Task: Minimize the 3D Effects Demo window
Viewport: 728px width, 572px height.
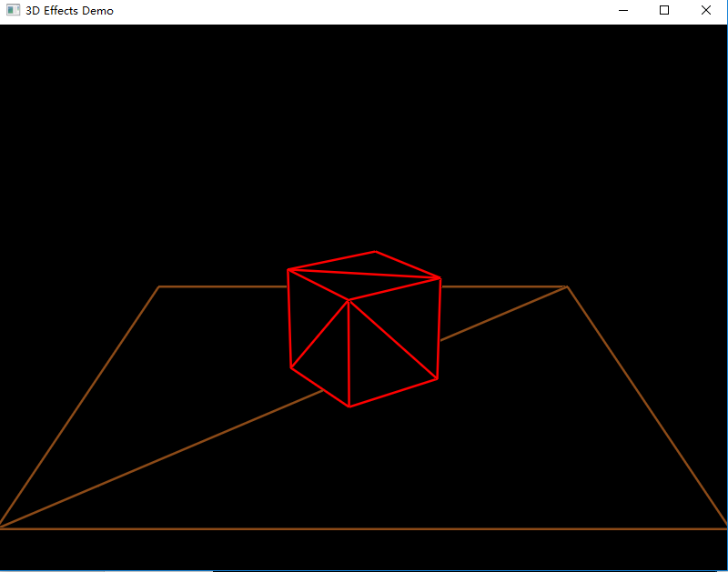Action: click(623, 10)
